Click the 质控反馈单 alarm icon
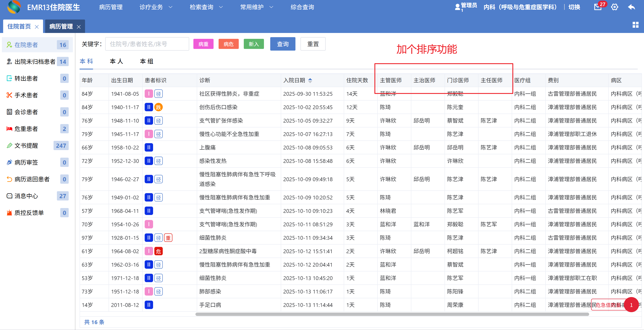644x330 pixels. (9, 213)
